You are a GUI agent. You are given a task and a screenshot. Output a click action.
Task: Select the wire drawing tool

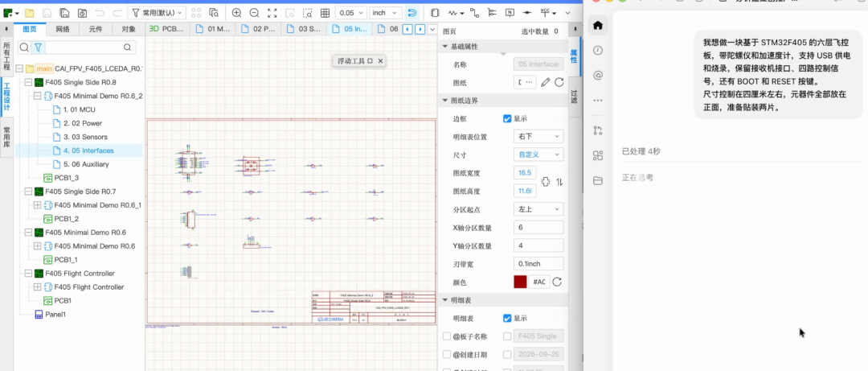click(474, 13)
